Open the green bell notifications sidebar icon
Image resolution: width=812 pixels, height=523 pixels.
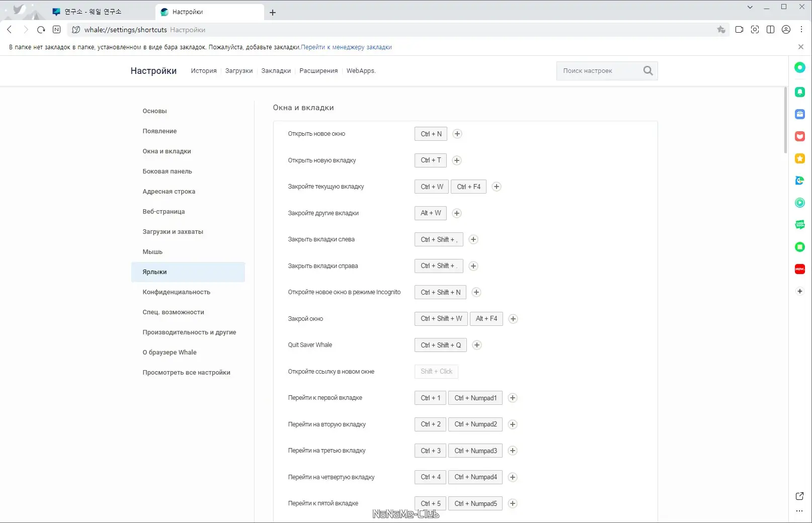pyautogui.click(x=799, y=92)
